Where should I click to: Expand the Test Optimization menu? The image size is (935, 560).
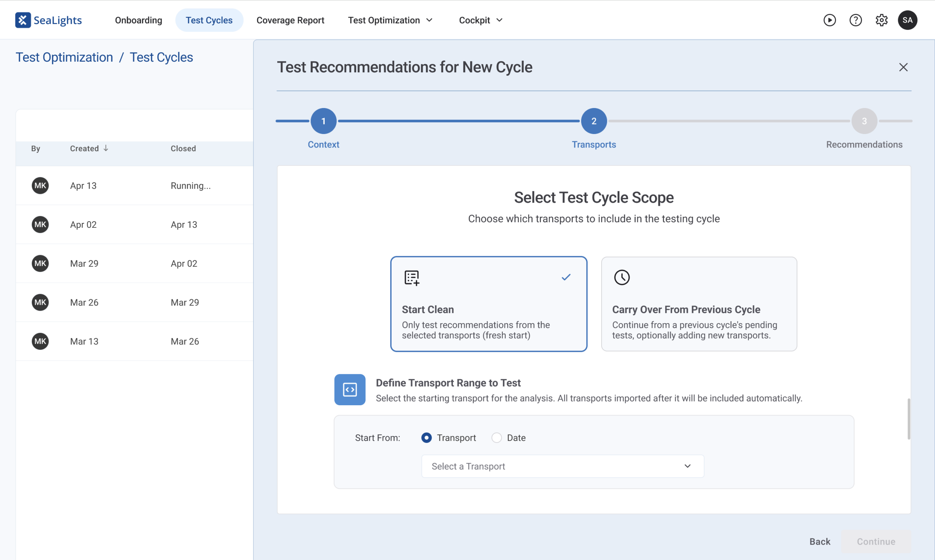(x=390, y=20)
